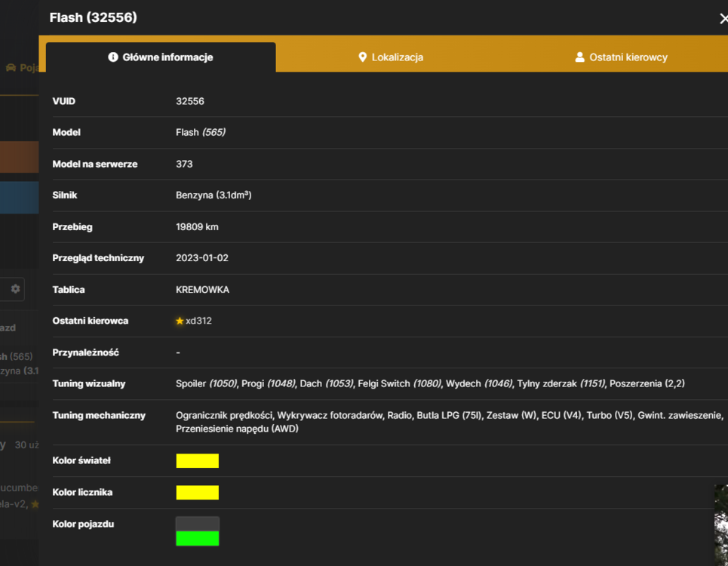The image size is (728, 566).
Task: Click the car icon next to Poja
Action: [11, 68]
